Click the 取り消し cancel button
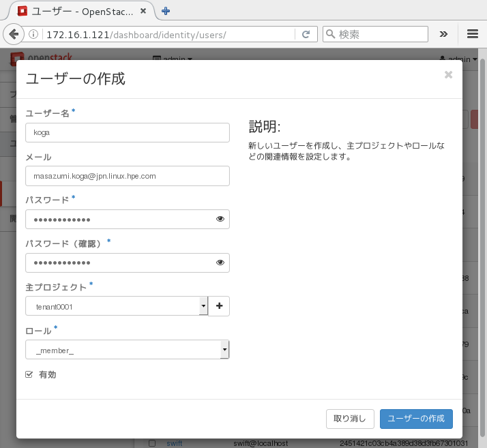Image resolution: width=487 pixels, height=448 pixels. [x=350, y=419]
